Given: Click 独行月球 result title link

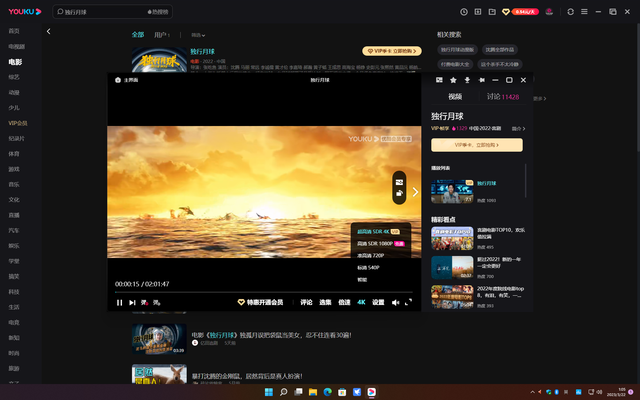Looking at the screenshot, I should [x=202, y=51].
